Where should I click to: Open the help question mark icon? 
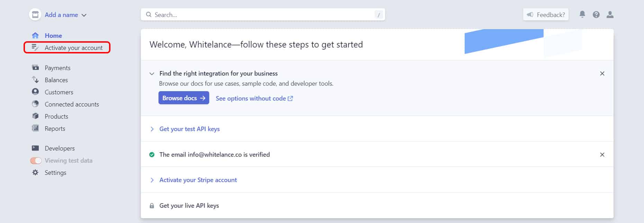[x=596, y=15]
